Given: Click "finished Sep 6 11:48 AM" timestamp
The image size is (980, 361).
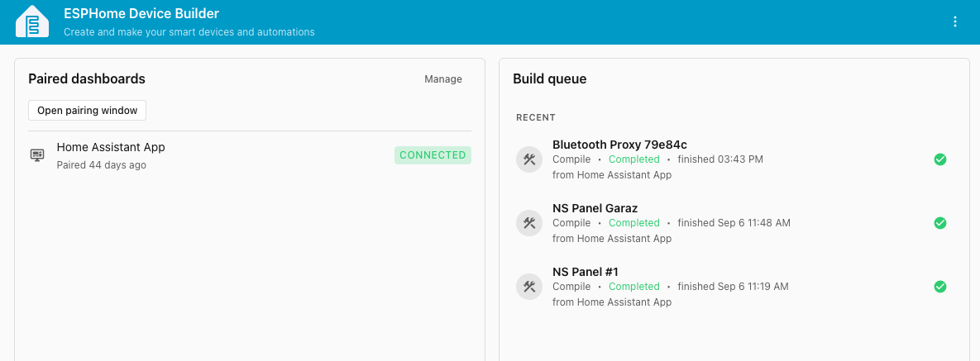Looking at the screenshot, I should click(734, 223).
